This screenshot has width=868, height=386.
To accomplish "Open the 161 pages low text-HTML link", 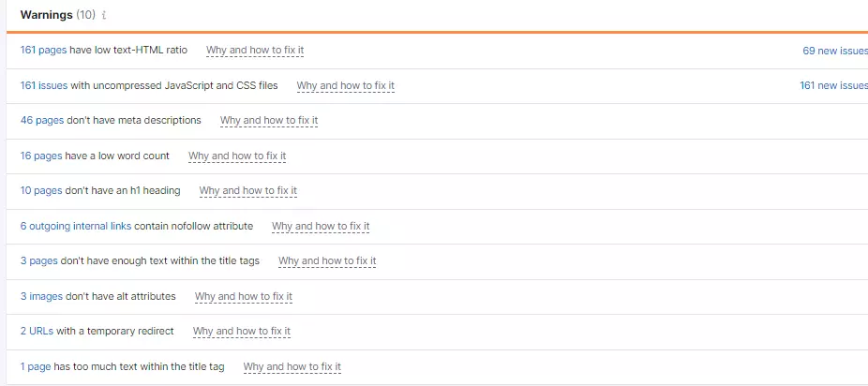I will [x=43, y=51].
